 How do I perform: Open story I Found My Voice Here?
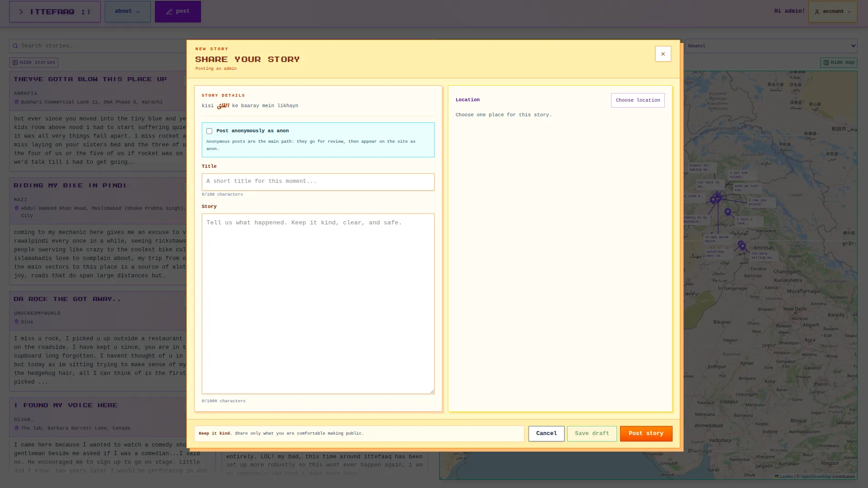coord(66,405)
